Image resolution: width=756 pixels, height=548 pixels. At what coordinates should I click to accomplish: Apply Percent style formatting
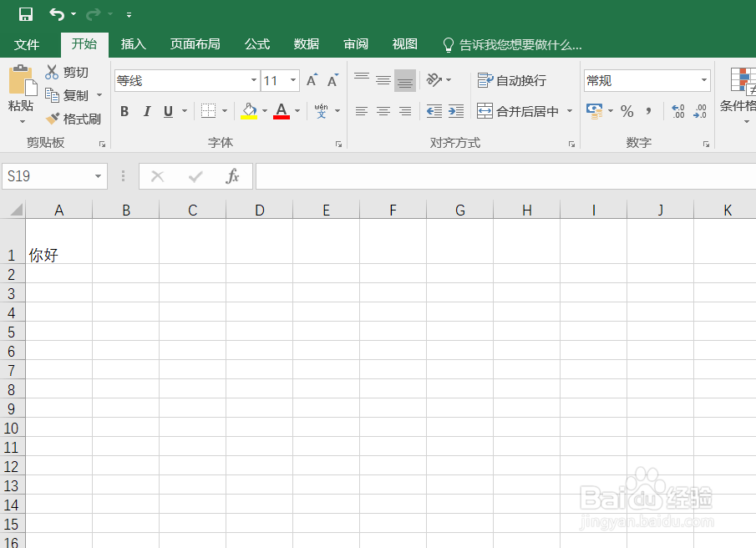627,111
